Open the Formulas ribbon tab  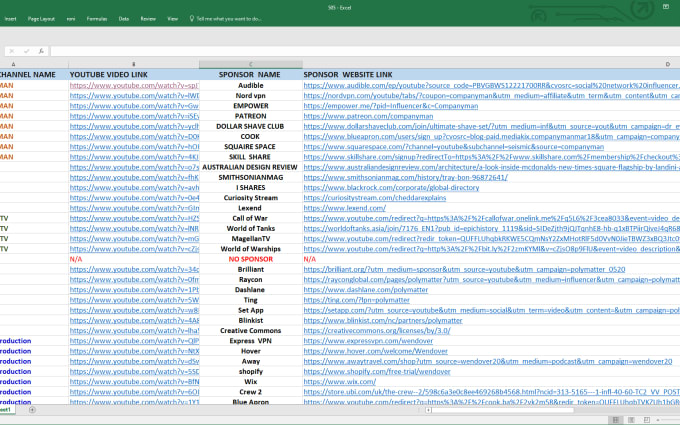click(x=97, y=19)
